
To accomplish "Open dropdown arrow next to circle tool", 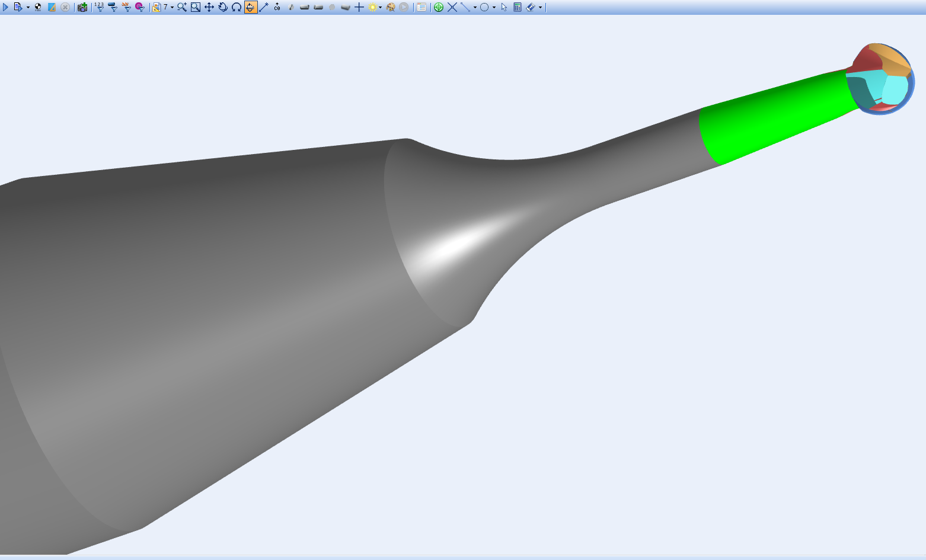I will click(494, 8).
